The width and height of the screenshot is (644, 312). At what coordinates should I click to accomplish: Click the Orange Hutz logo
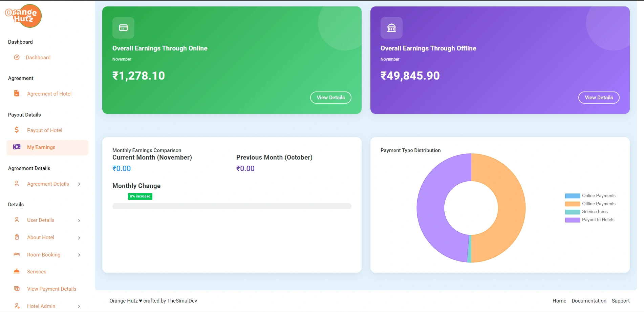pyautogui.click(x=23, y=16)
